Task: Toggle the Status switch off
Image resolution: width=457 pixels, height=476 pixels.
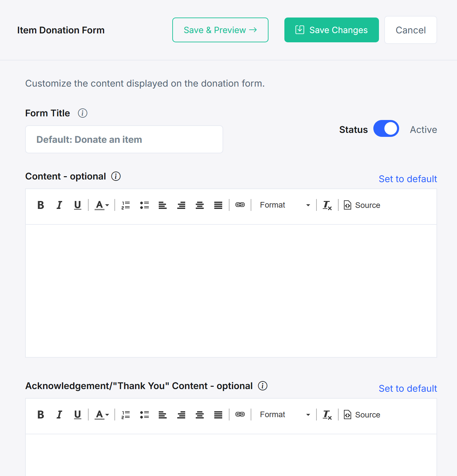Action: coord(386,129)
